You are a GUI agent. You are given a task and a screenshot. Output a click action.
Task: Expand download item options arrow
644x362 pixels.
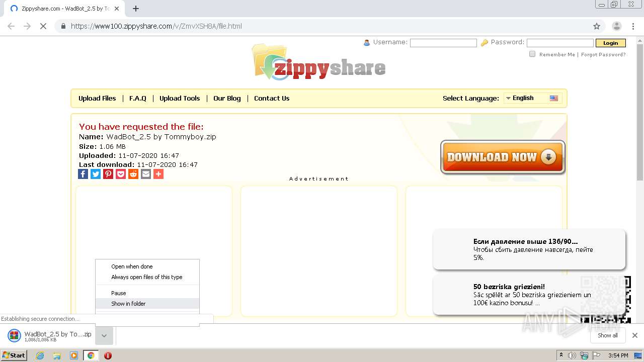(x=104, y=335)
